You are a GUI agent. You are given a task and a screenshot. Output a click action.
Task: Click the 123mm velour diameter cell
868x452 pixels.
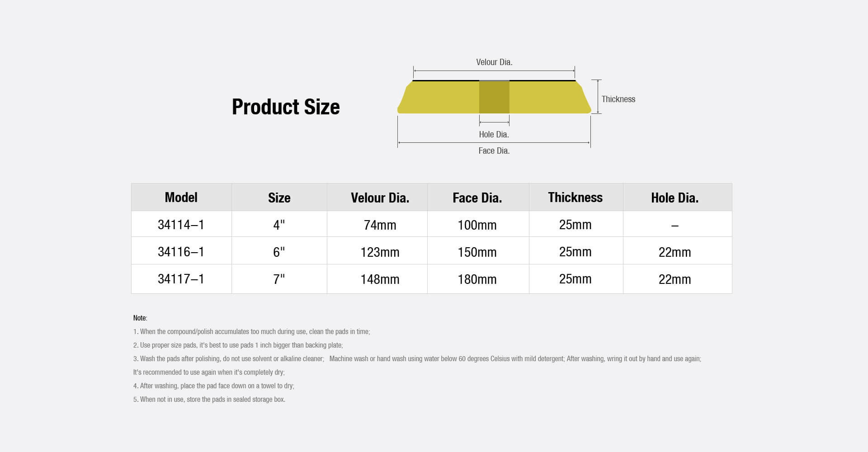380,252
